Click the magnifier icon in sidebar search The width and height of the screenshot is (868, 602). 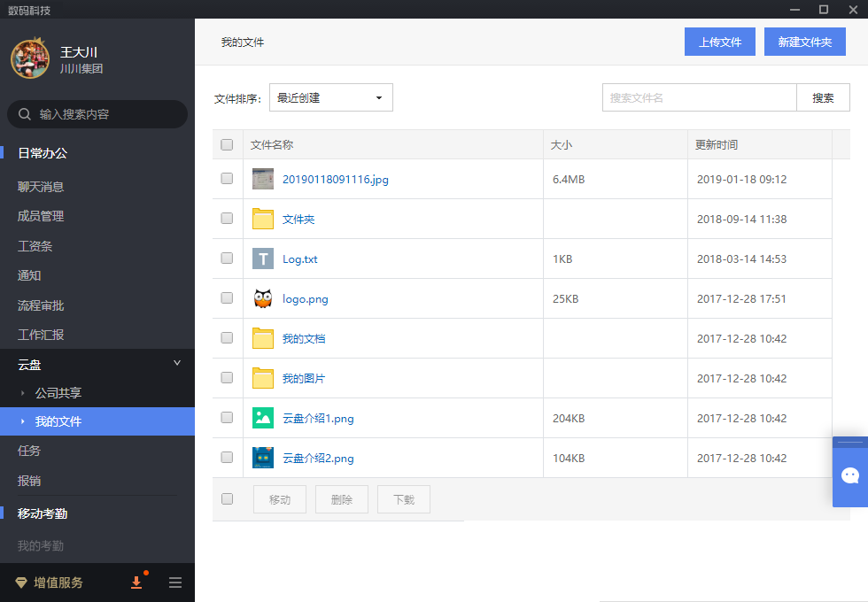click(x=25, y=114)
